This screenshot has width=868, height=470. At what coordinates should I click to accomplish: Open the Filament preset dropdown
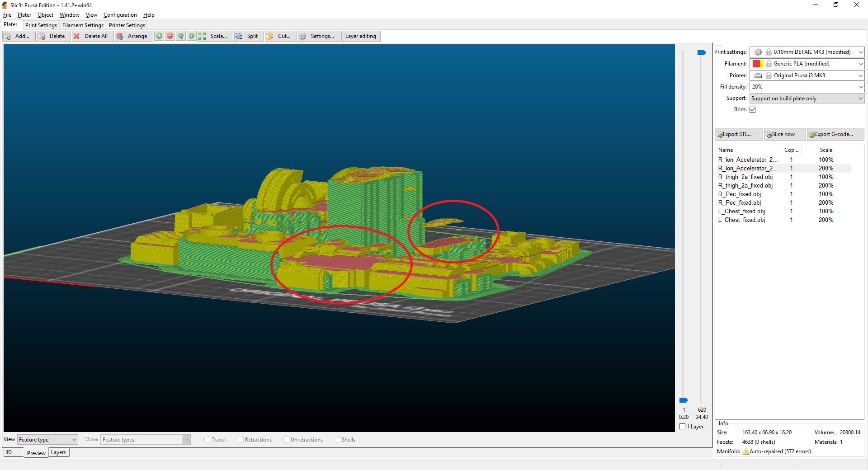[x=807, y=64]
